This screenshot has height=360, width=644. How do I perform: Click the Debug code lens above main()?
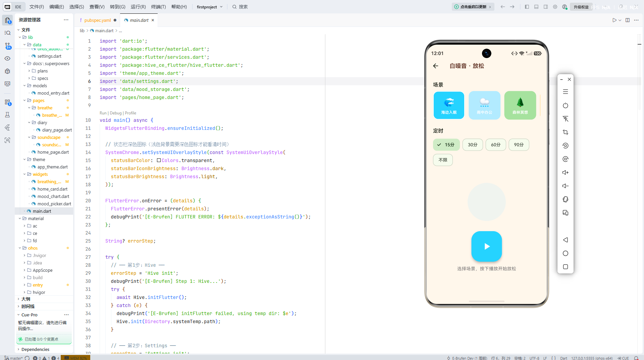click(116, 113)
